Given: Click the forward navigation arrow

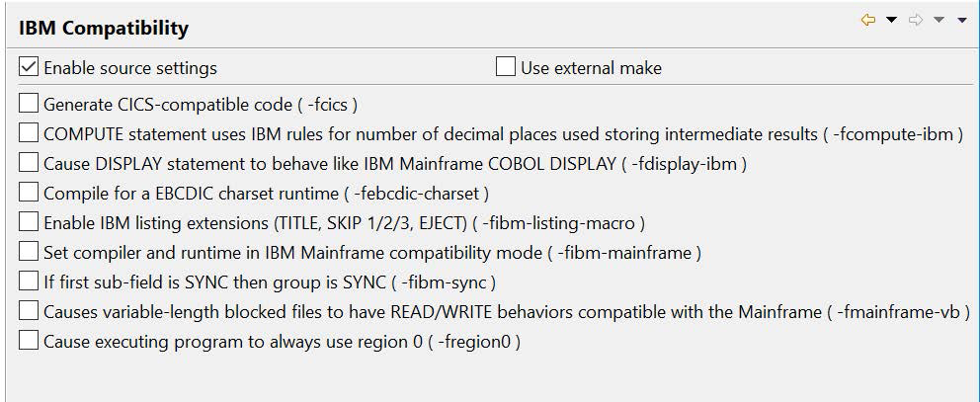Looking at the screenshot, I should [916, 21].
